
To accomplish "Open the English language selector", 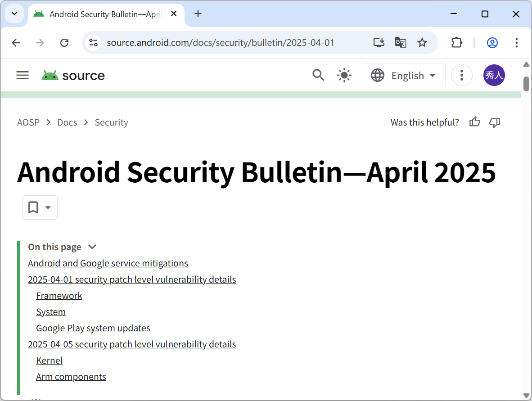I will click(x=403, y=75).
